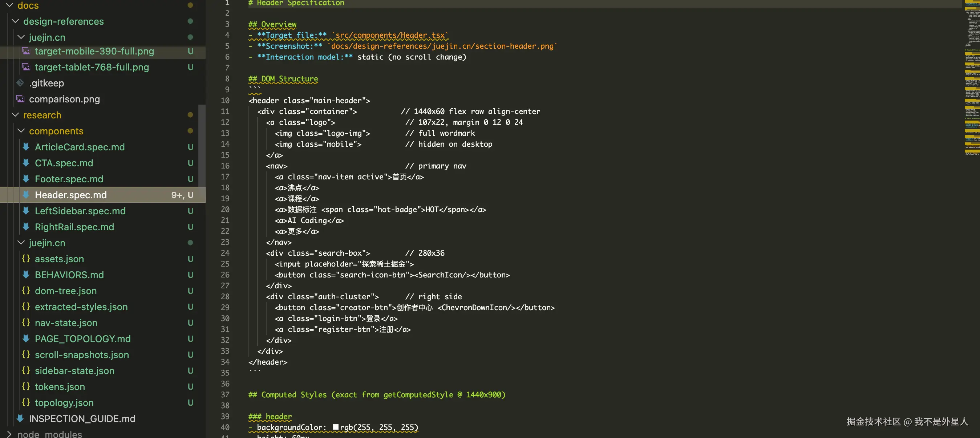Click the image icon beside target-tablet-768-full.png
The width and height of the screenshot is (980, 438).
coord(26,67)
